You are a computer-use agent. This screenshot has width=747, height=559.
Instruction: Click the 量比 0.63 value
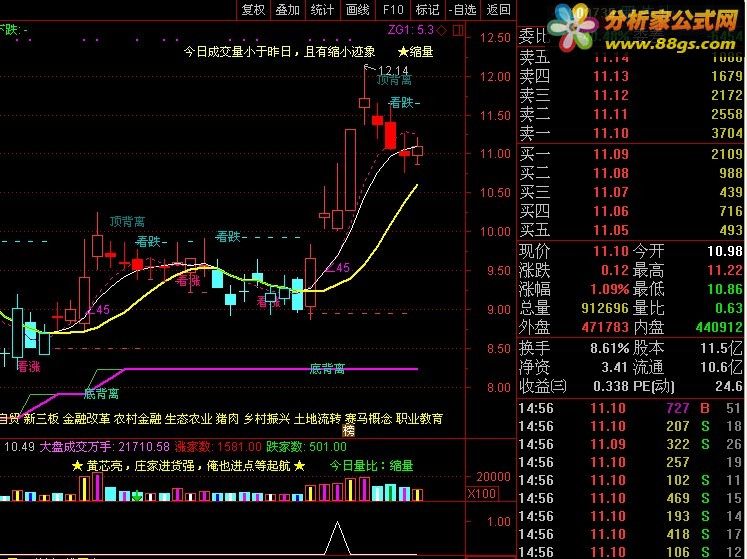pos(729,308)
